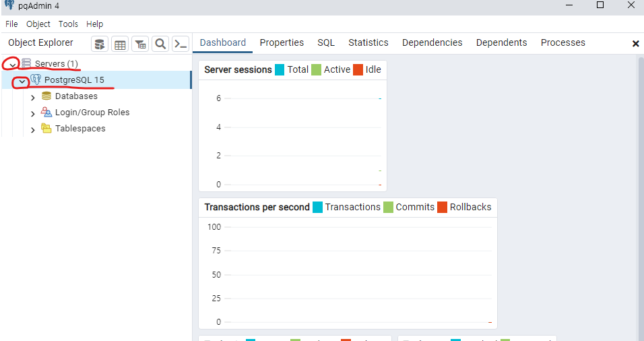Click the Commits legend color swatch

[388, 207]
